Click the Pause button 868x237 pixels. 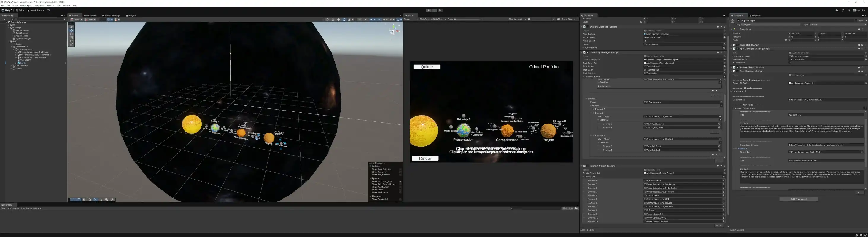[x=434, y=10]
